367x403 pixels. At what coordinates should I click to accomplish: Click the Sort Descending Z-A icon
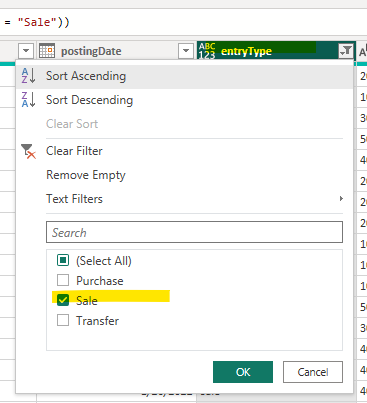[x=28, y=100]
